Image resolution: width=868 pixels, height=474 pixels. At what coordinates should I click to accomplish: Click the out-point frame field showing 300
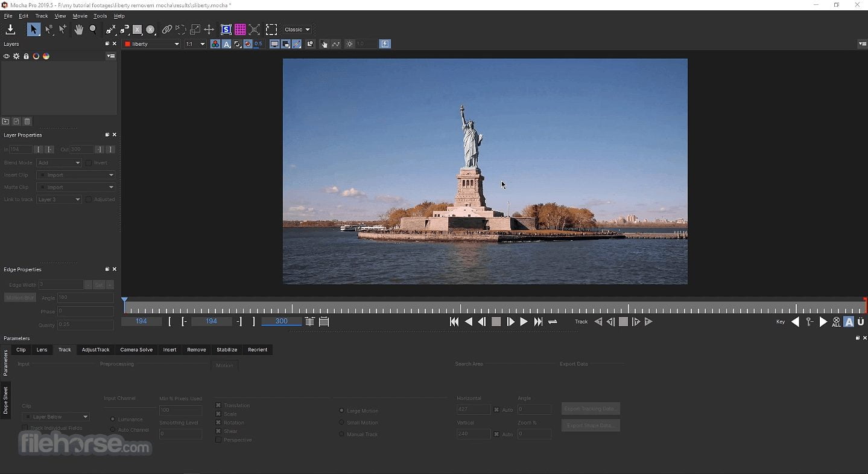[x=281, y=321]
